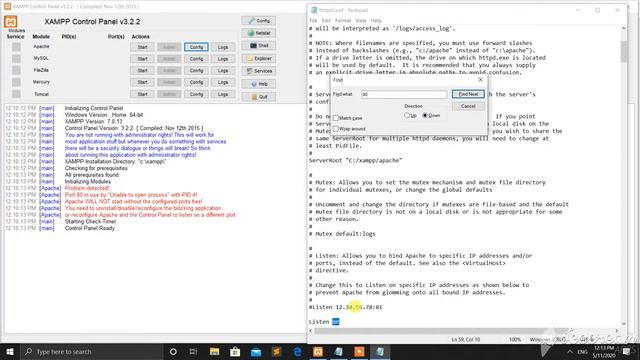Launch Shell from XAMPP panel
Image resolution: width=640 pixels, height=360 pixels.
[259, 46]
